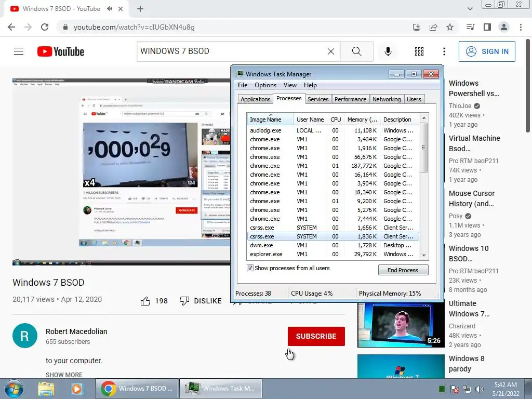532x399 pixels.
Task: Launch Windows Media Player from taskbar
Action: [x=77, y=389]
